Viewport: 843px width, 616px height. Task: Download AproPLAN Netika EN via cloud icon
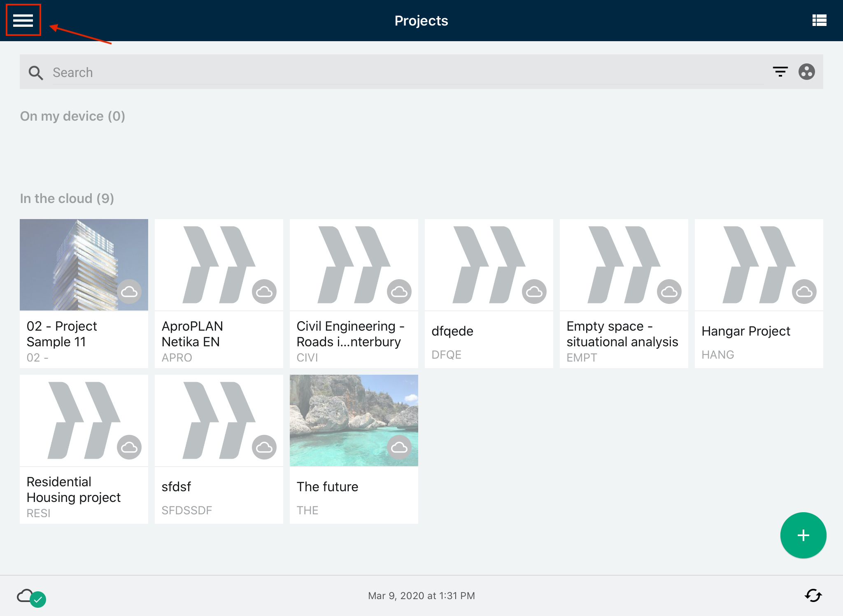tap(264, 292)
